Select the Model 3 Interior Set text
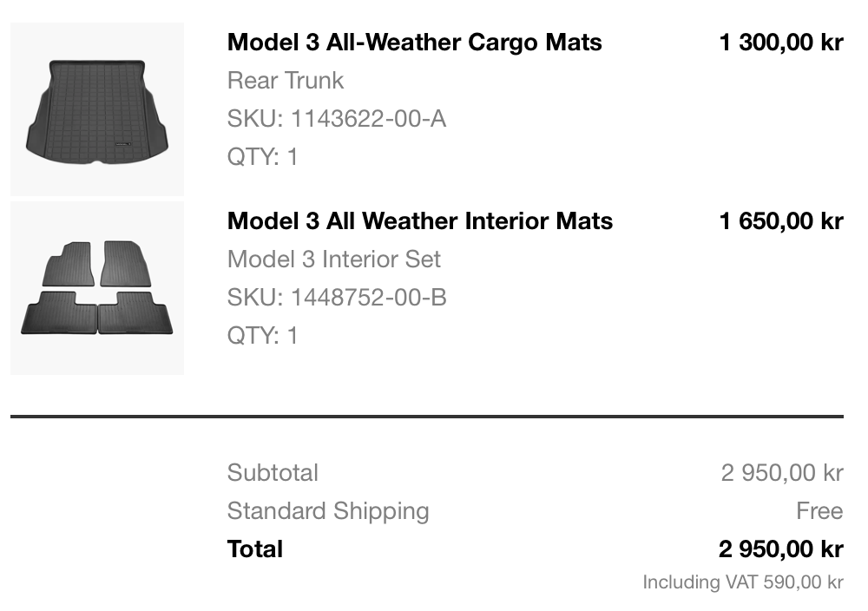This screenshot has height=611, width=868. [334, 260]
